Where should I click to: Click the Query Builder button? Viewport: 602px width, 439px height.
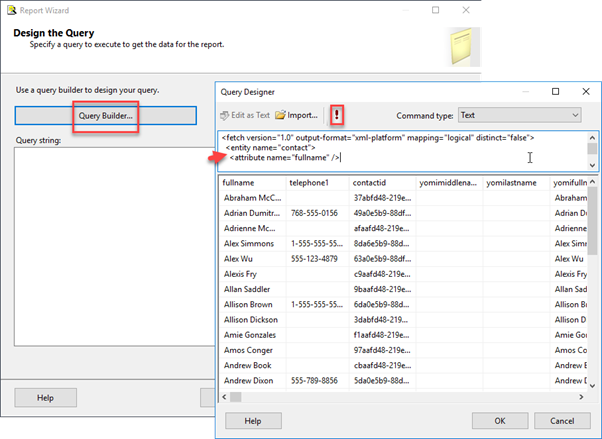click(106, 116)
